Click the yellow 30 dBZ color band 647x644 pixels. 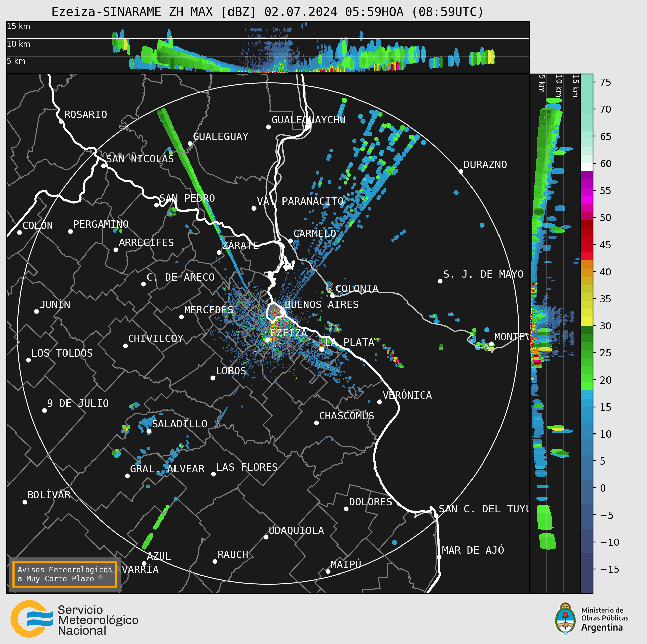click(x=587, y=321)
